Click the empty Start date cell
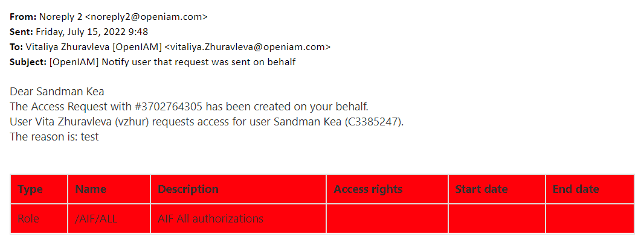 tap(497, 219)
